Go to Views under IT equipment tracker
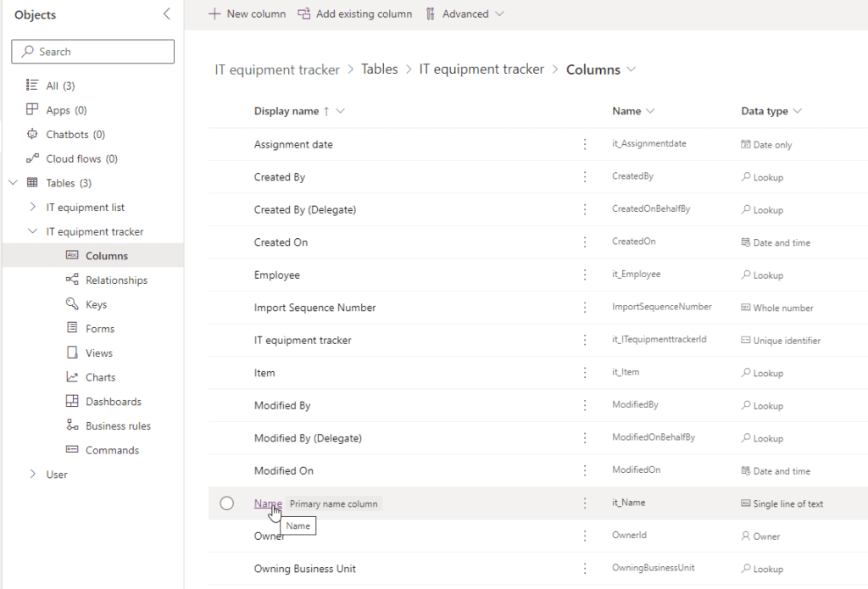Screen dimensions: 868x589 (98, 353)
